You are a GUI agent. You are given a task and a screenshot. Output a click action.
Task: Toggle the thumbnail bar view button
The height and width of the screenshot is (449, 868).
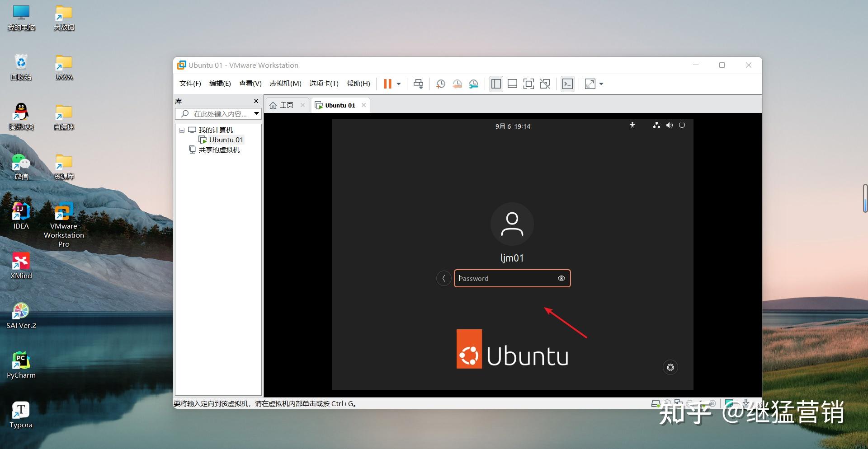[512, 84]
